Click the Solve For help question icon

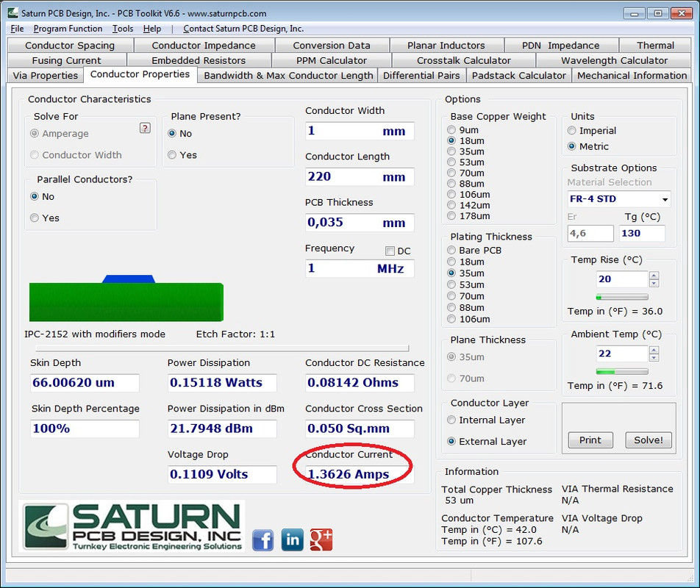coord(145,128)
